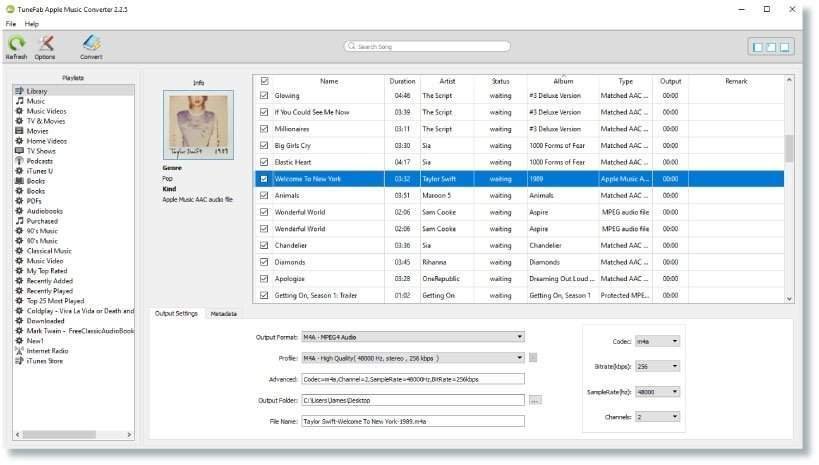The width and height of the screenshot is (819, 465).
Task: Select the first layout view icon
Action: [x=757, y=47]
